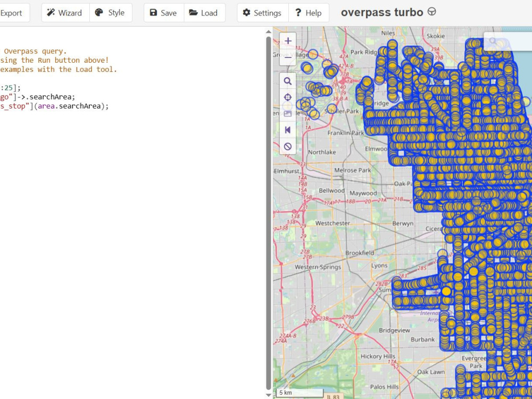Click the '(area.searchArea);' code line
The width and height of the screenshot is (532, 399).
click(x=54, y=106)
